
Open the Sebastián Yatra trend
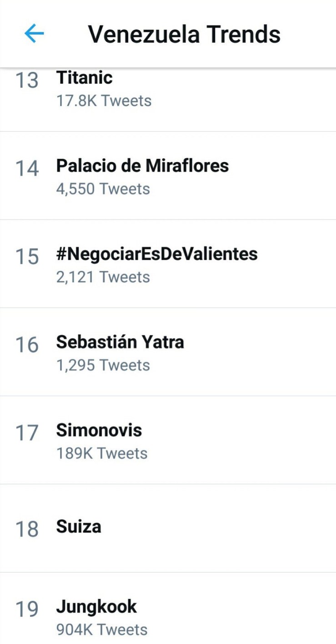click(120, 342)
